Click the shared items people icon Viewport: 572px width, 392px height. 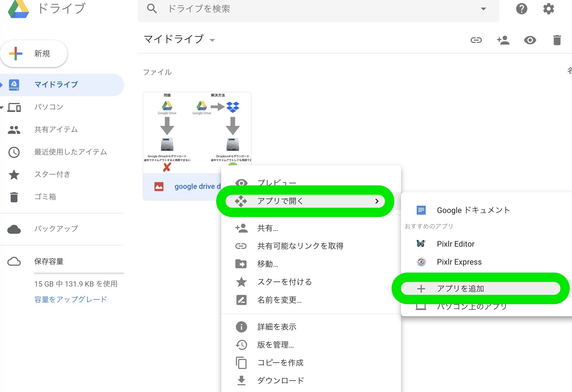pyautogui.click(x=14, y=130)
